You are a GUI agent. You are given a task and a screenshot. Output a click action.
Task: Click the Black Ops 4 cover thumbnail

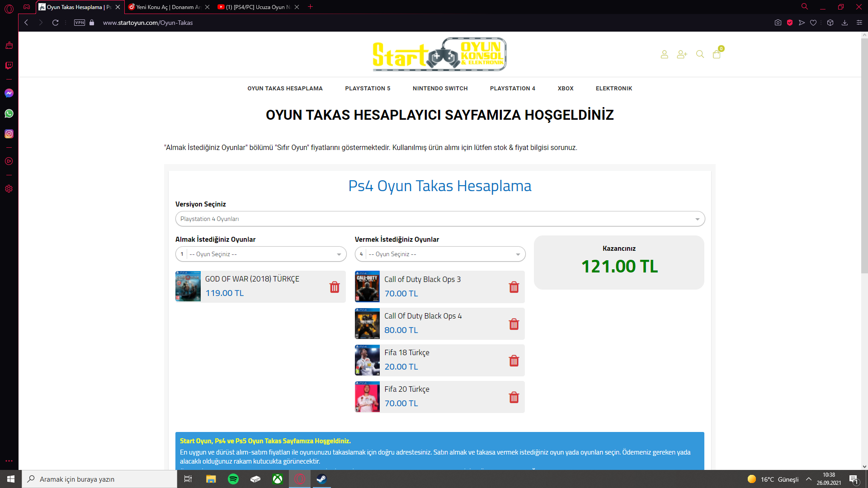[367, 324]
